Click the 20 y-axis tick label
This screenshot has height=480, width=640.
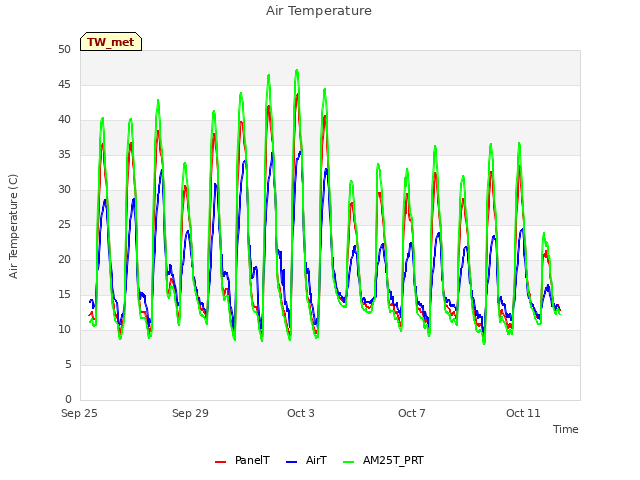[64, 260]
